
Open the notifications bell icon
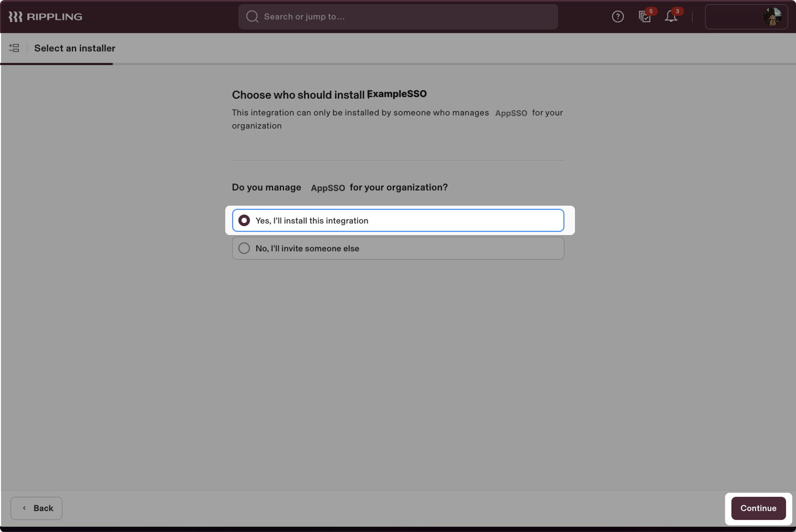point(671,17)
